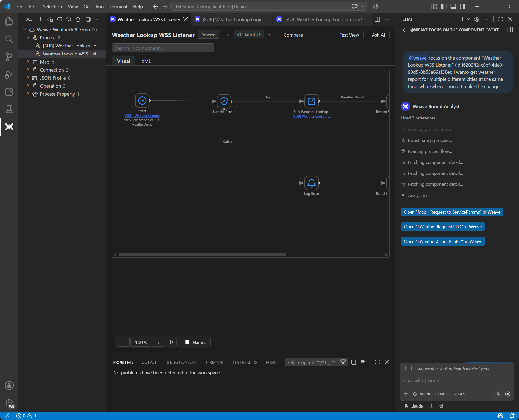Screen dimensions: 519x420
Task: Expand the Process Property folder
Action: point(28,94)
